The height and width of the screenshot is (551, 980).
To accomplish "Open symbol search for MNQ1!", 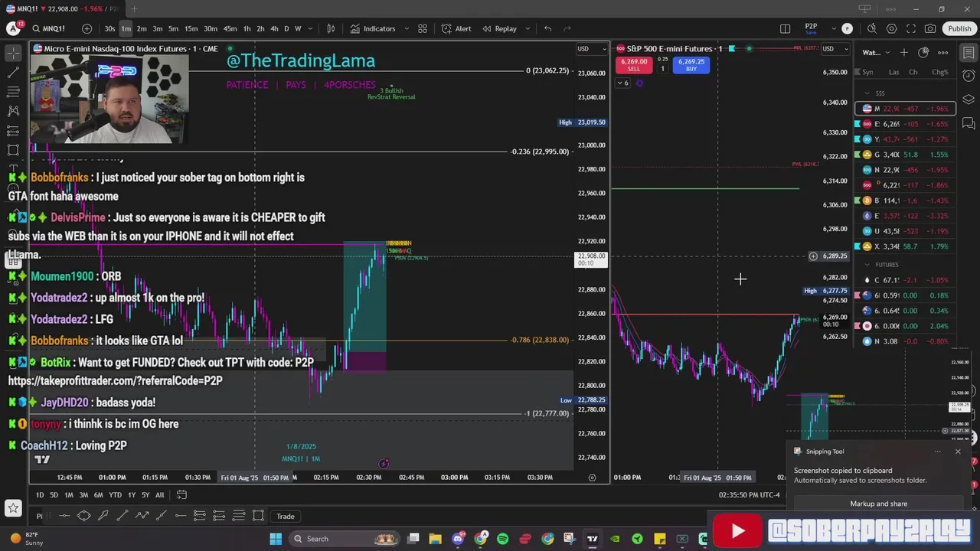I will [49, 28].
